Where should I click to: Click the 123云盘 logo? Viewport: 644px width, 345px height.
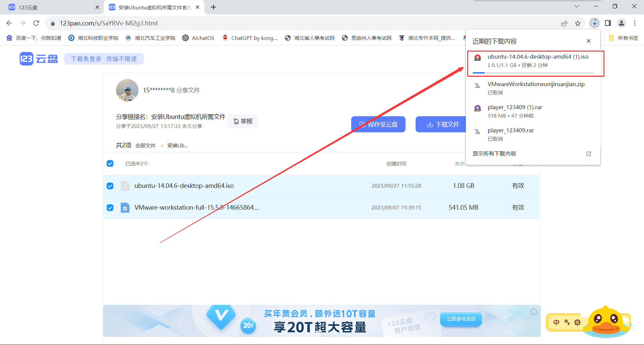coord(39,59)
